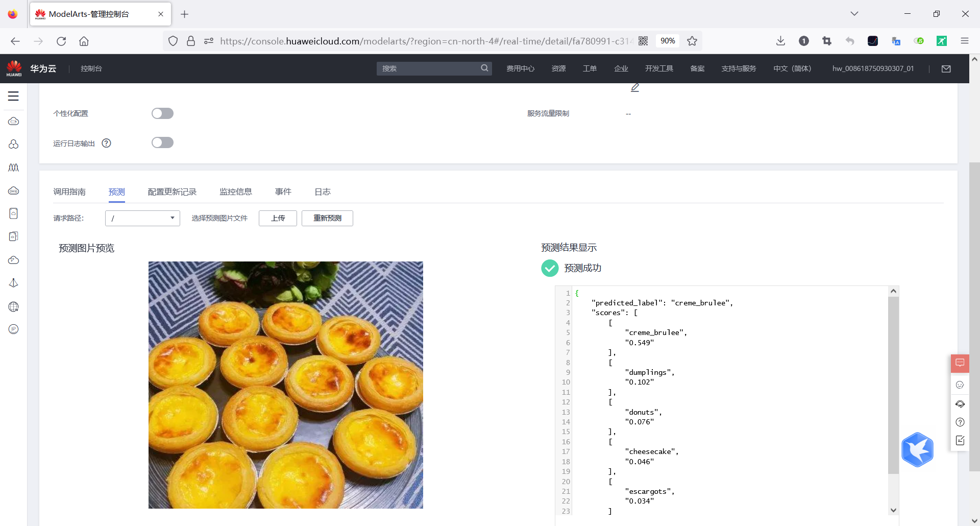Open a new browser tab
Viewport: 980px width, 526px height.
pyautogui.click(x=185, y=14)
